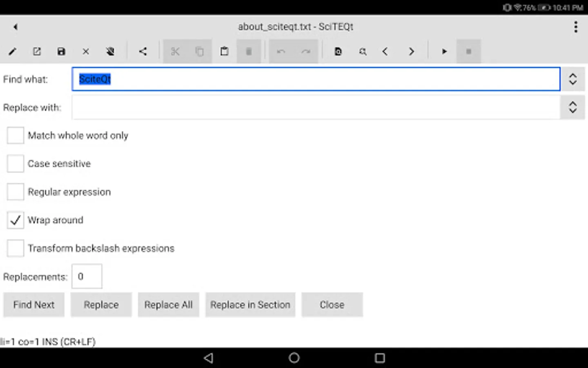The image size is (588, 368).
Task: Uncheck the Wrap around checkbox
Action: 16,220
